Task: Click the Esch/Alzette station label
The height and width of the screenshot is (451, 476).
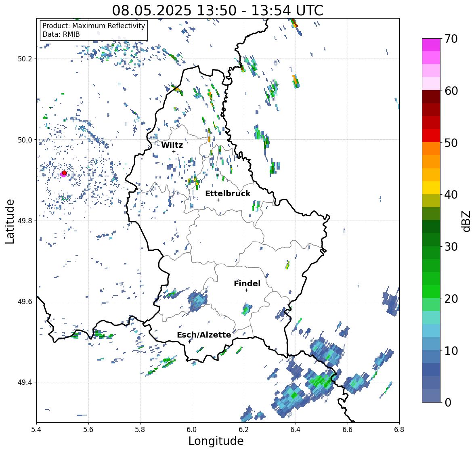Action: 204,335
